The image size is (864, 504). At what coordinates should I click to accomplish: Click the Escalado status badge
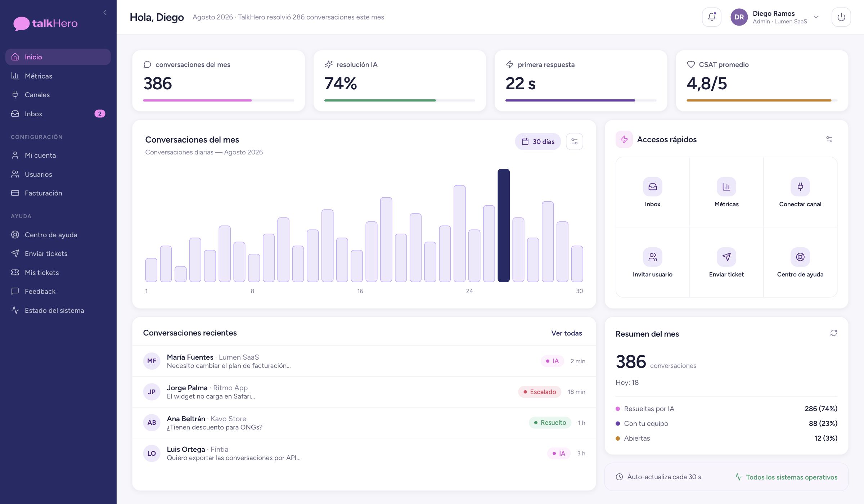(539, 392)
